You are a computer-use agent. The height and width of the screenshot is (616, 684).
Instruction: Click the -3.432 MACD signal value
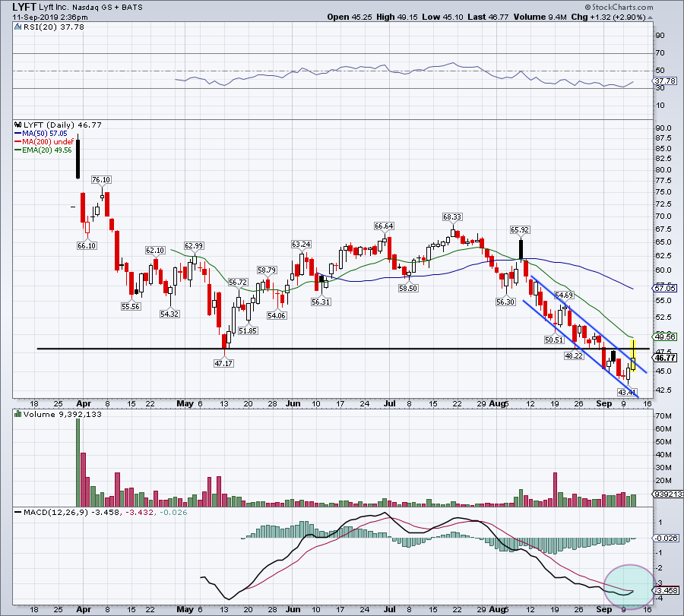click(x=140, y=512)
